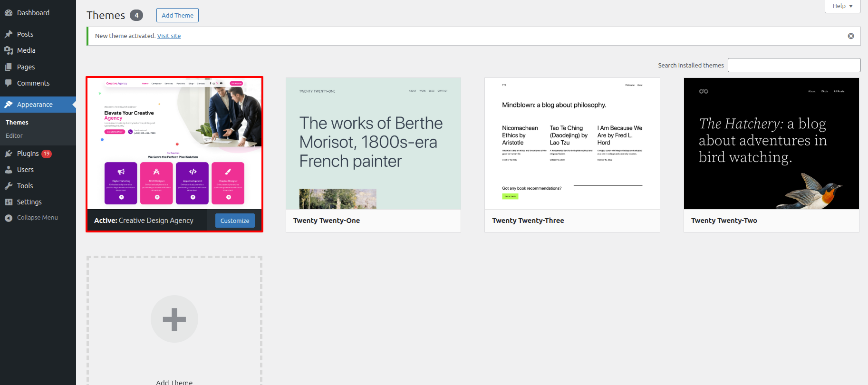The height and width of the screenshot is (385, 868).
Task: Expand the Help dropdown tab
Action: [x=843, y=6]
